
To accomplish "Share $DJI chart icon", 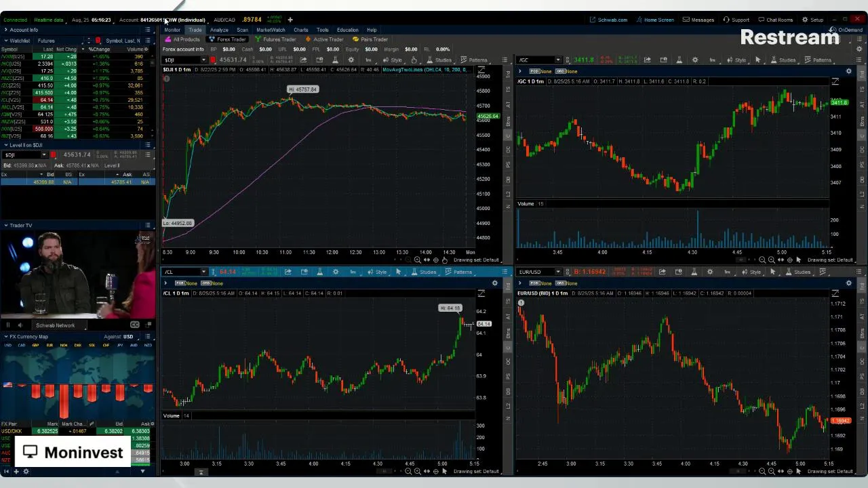I will point(303,60).
